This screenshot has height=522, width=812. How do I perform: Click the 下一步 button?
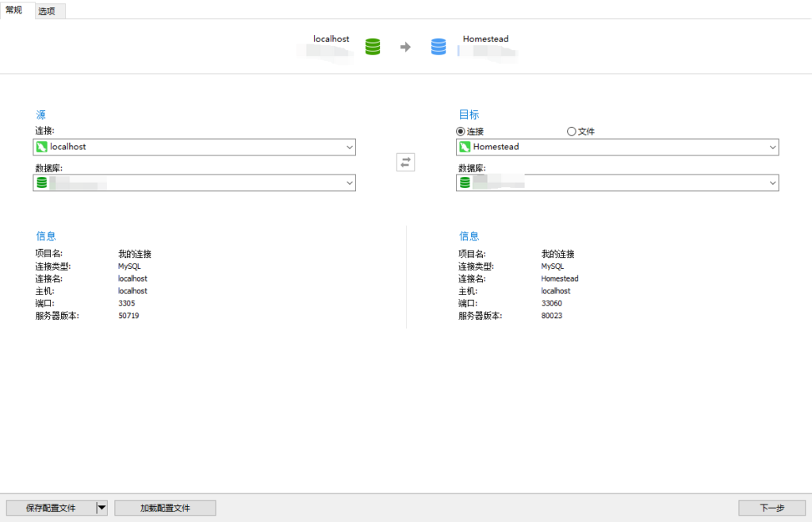pyautogui.click(x=772, y=507)
